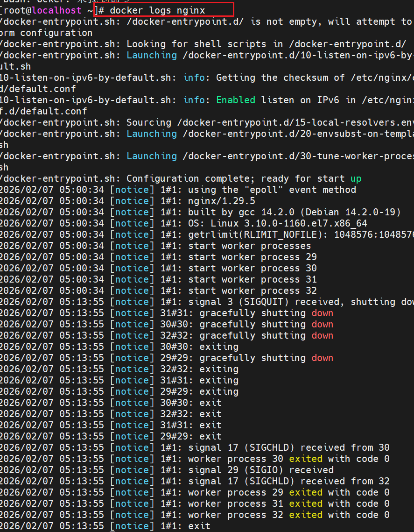
Task: Click '29#29: gracefully shutting down' line
Action: [167, 358]
